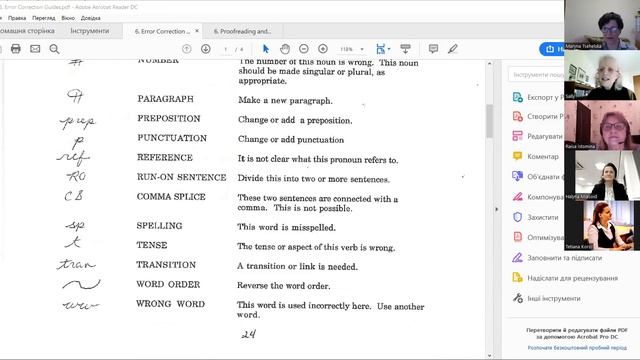Close the Error Correction tab
The width and height of the screenshot is (640, 360).
coord(197,31)
